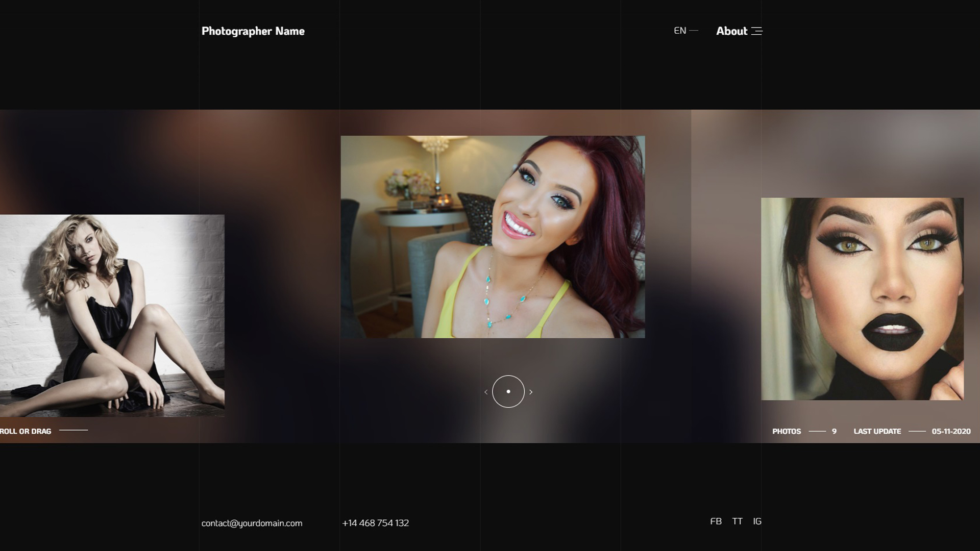
Task: Open the IG social icon link
Action: coord(757,521)
